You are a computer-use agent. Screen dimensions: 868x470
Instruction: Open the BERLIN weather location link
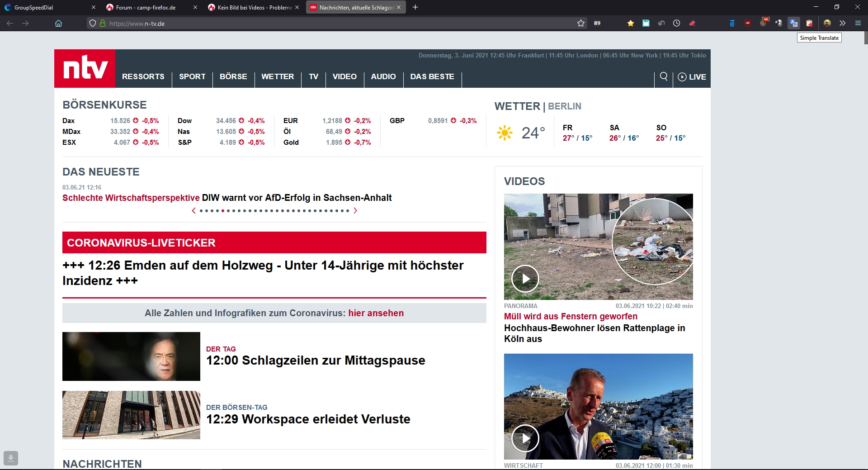pos(565,106)
